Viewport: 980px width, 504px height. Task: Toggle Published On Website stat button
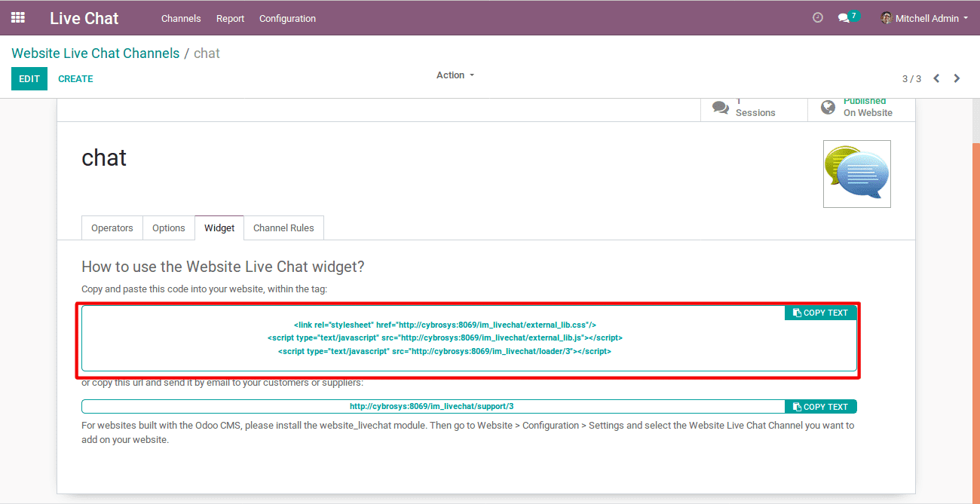(861, 108)
